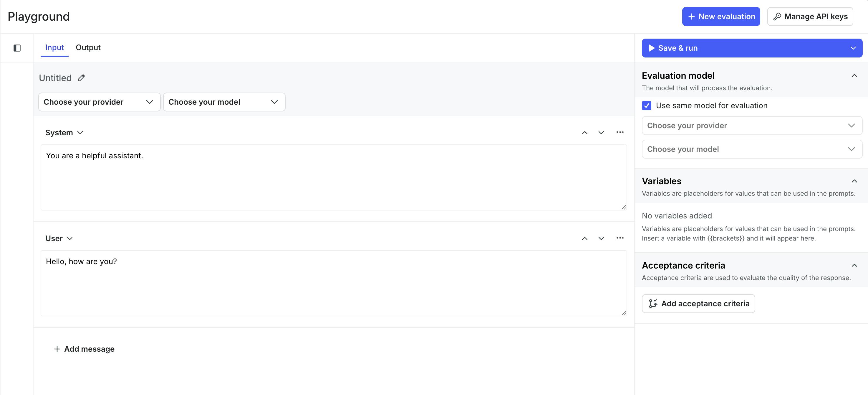Collapse the Acceptance criteria section
This screenshot has width=868, height=395.
(854, 266)
